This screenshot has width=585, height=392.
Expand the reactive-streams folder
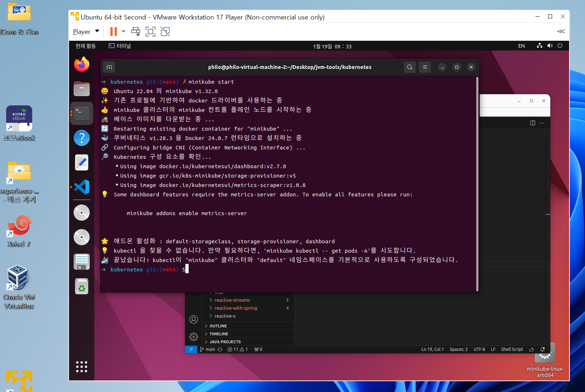tap(232, 300)
